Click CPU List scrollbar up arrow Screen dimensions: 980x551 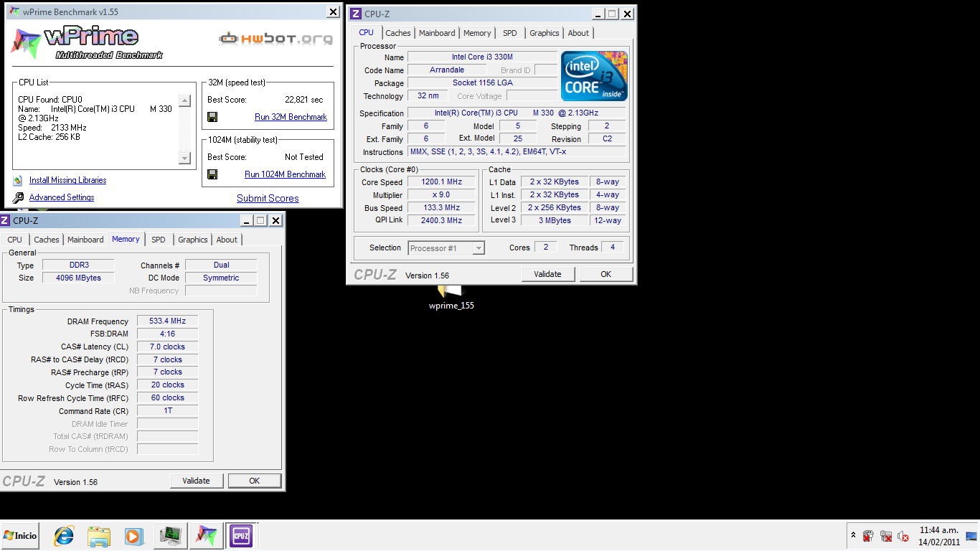pyautogui.click(x=184, y=101)
